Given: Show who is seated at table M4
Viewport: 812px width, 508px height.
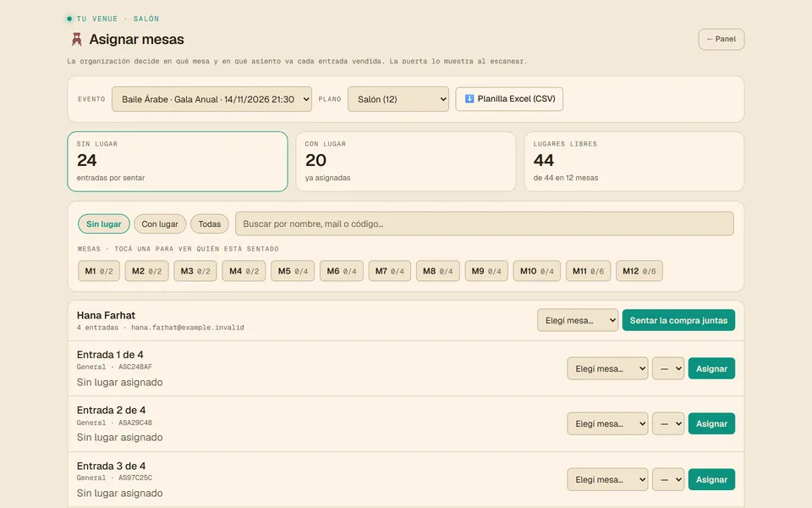Looking at the screenshot, I should [x=244, y=271].
